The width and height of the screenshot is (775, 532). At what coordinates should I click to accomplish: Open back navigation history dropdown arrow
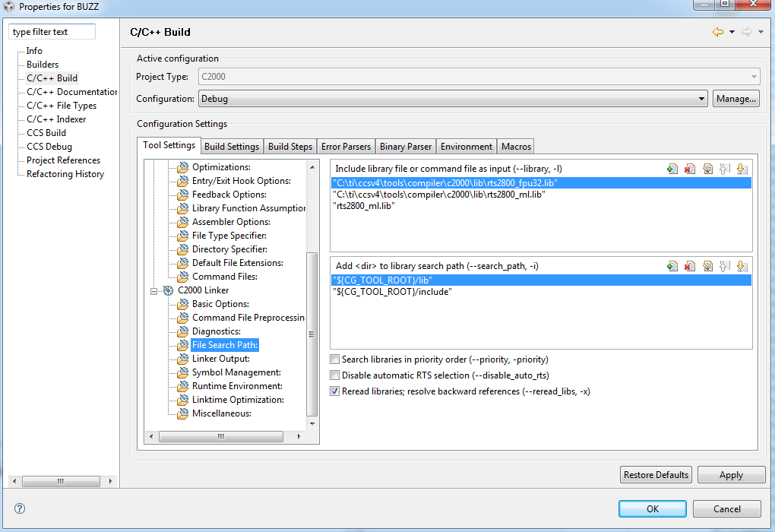(732, 32)
